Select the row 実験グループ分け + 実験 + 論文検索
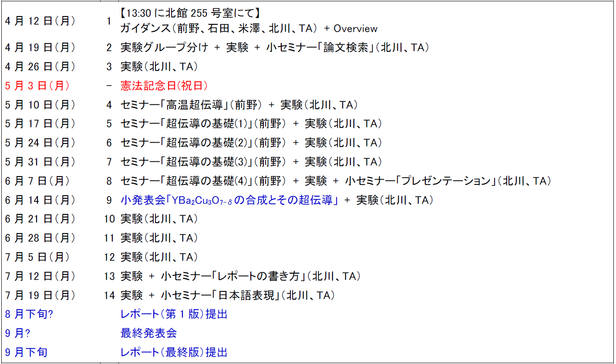Image resolution: width=616 pixels, height=364 pixels. 275,48
